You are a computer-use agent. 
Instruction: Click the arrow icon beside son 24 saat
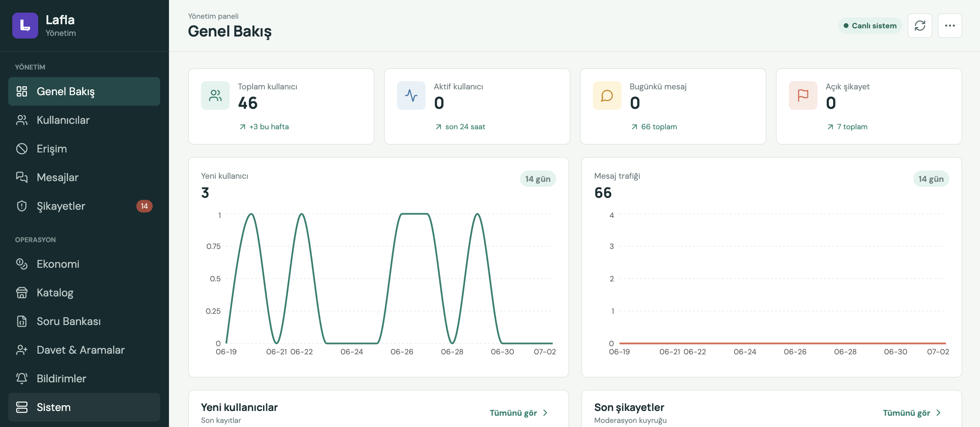438,127
